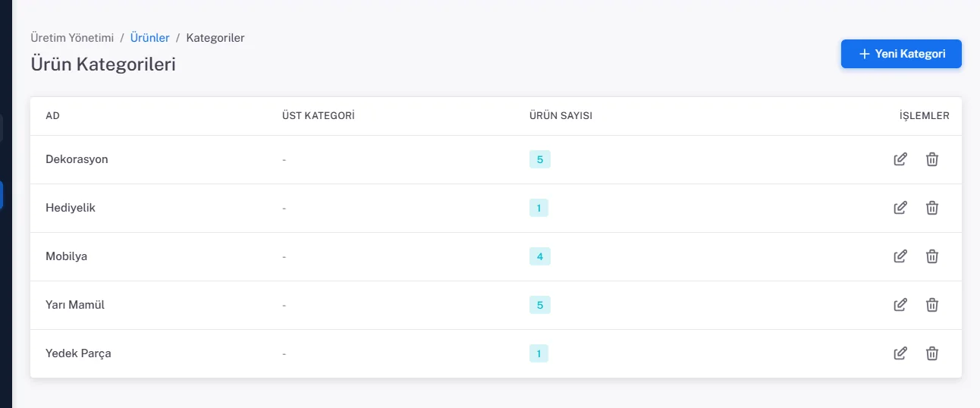Click the Yeni Kategori button

click(901, 54)
